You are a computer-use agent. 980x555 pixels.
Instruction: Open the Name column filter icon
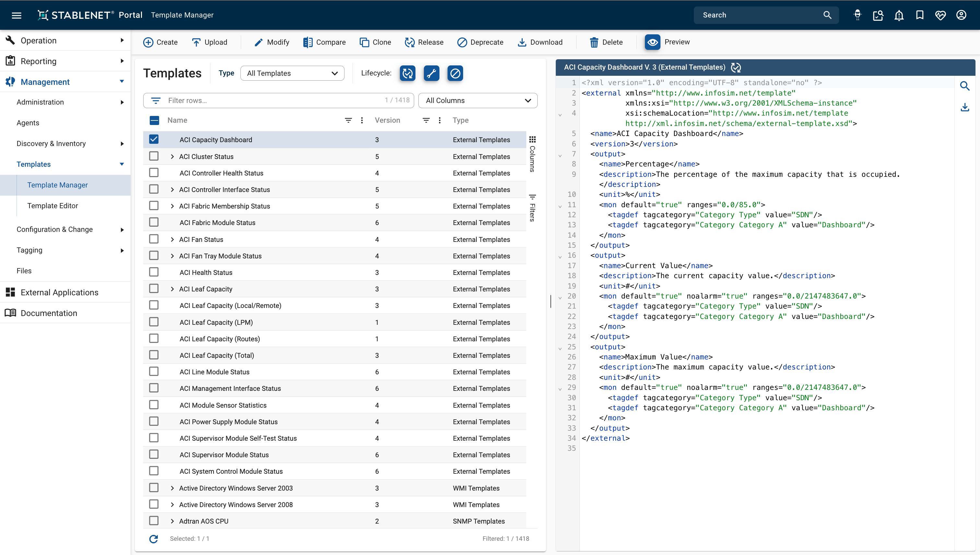(348, 120)
